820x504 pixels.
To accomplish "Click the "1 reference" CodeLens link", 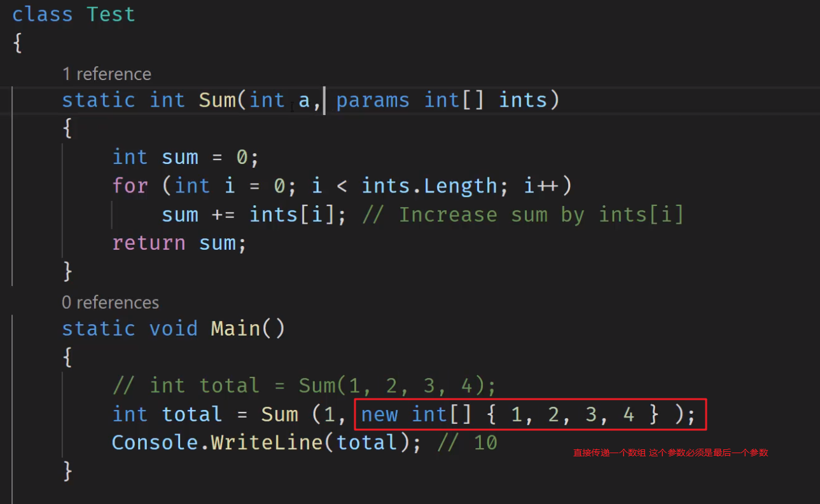I will point(106,74).
